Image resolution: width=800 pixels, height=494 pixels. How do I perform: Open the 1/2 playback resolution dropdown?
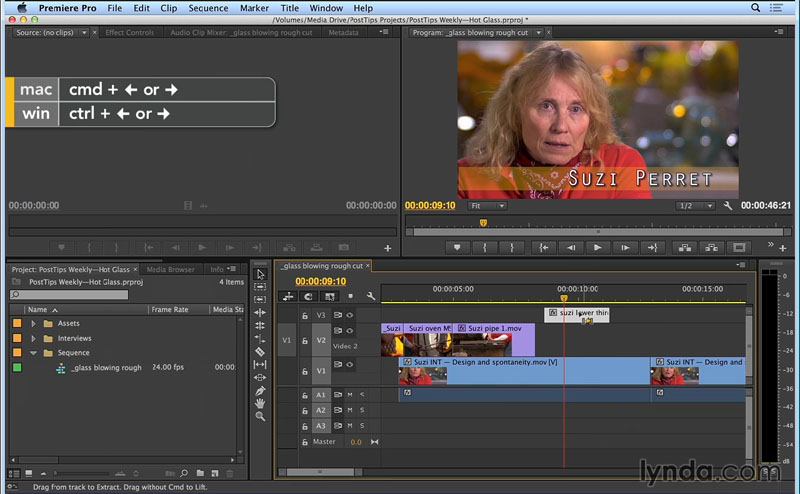[695, 206]
